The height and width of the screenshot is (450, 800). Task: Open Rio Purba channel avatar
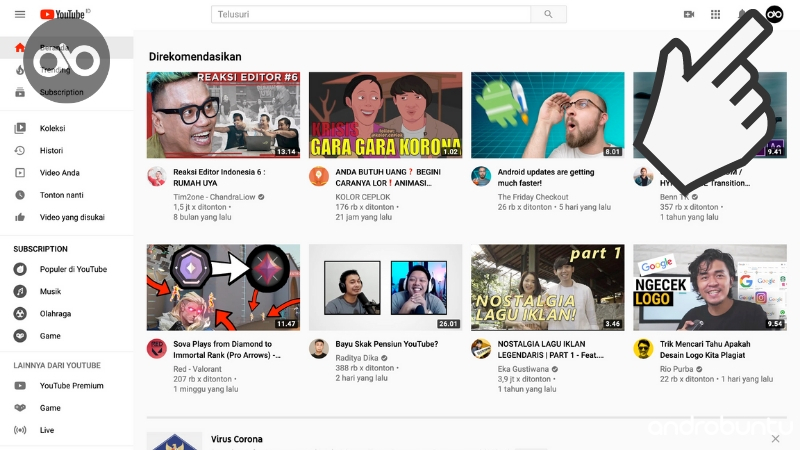[643, 349]
